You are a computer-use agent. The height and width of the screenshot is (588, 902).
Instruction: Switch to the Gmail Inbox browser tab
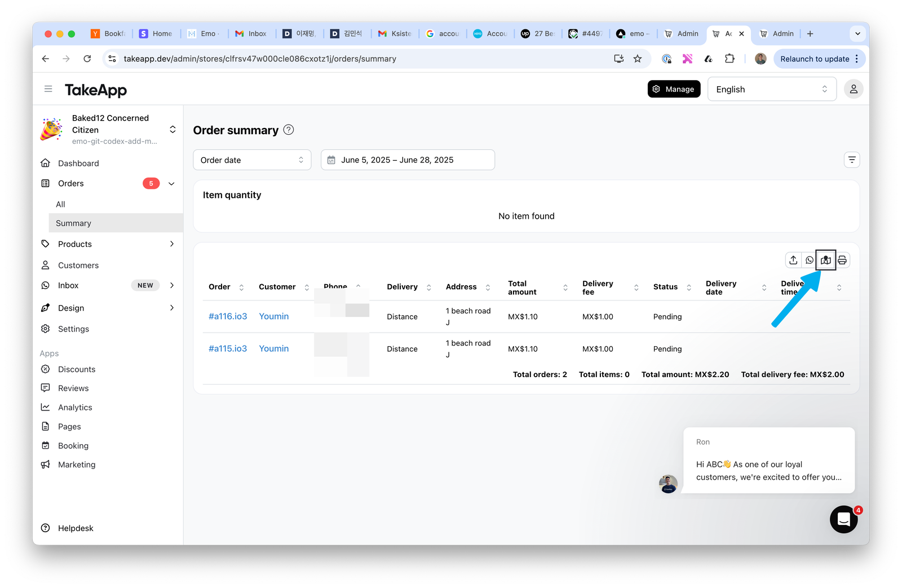(x=251, y=34)
